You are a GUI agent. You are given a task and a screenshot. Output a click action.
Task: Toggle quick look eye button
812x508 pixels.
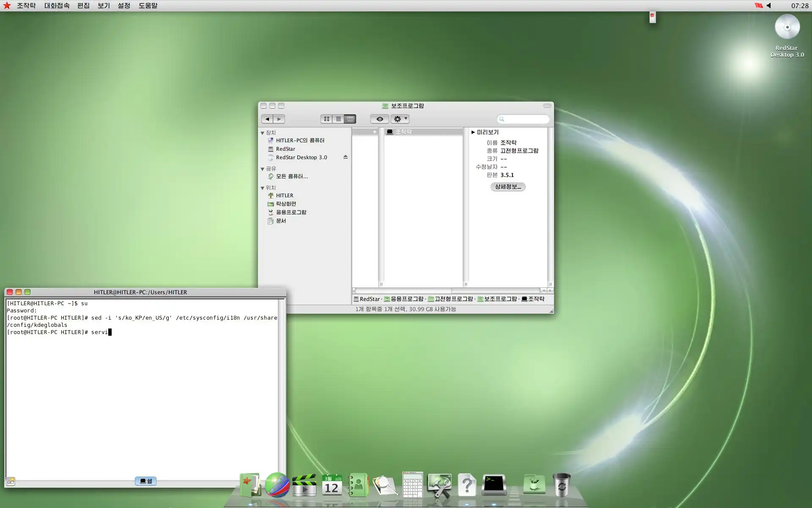point(379,119)
